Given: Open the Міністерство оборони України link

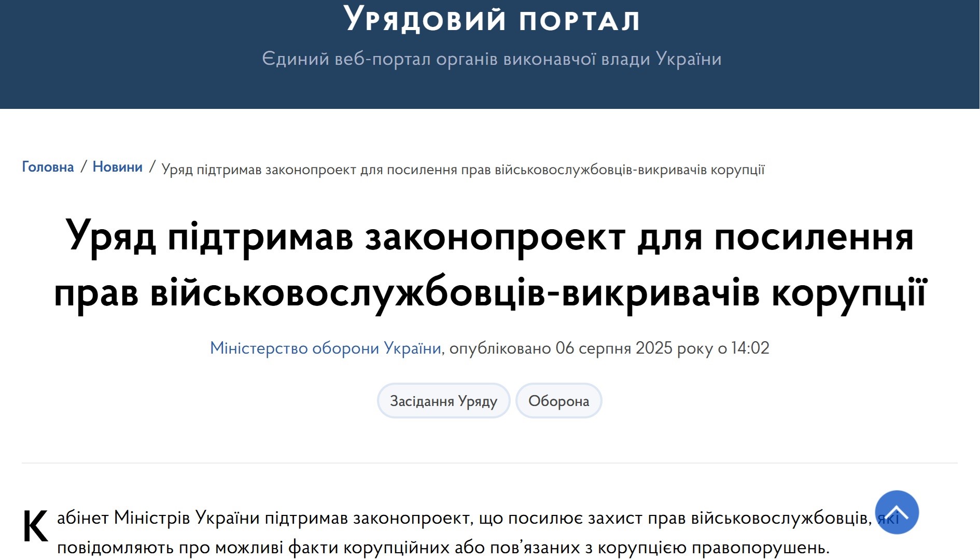Looking at the screenshot, I should [x=325, y=348].
